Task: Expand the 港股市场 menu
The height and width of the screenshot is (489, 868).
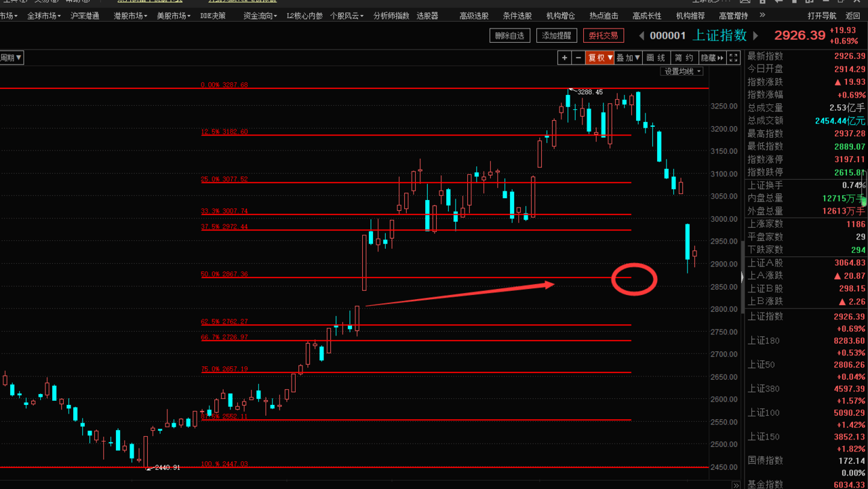Action: [x=130, y=16]
